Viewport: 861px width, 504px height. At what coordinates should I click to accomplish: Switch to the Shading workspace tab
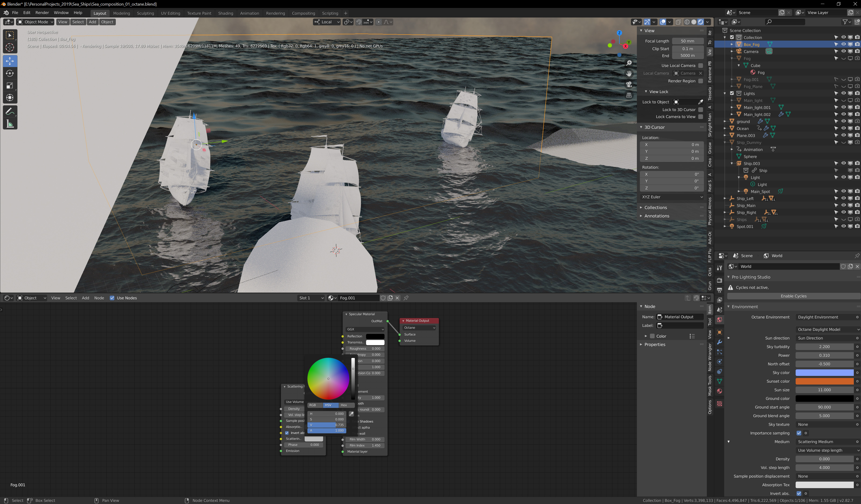[x=226, y=13]
